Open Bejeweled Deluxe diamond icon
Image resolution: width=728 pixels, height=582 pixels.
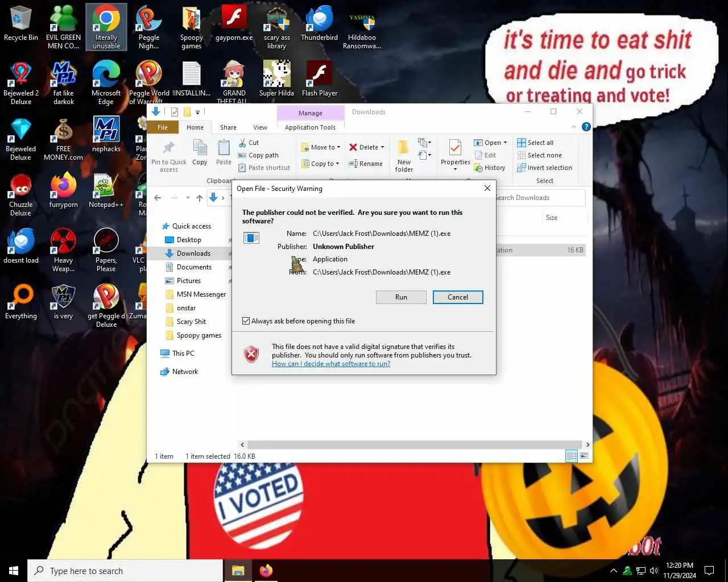(x=21, y=138)
